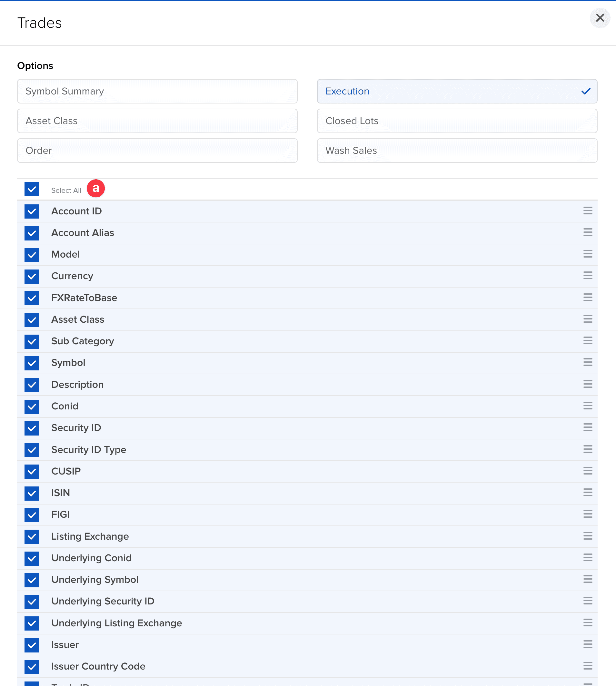This screenshot has width=616, height=686.
Task: Click the drag handle for Listing Exchange
Action: [x=588, y=536]
